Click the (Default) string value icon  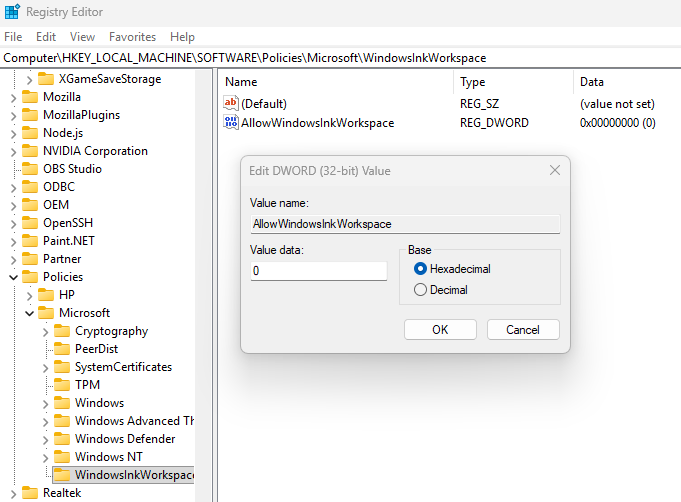(x=231, y=103)
